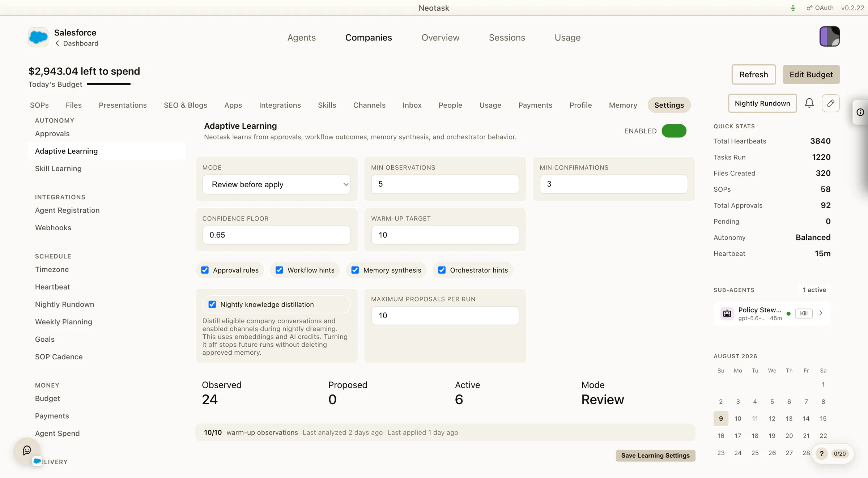The image size is (868, 478).
Task: Switch to the Agents tab
Action: 302,38
